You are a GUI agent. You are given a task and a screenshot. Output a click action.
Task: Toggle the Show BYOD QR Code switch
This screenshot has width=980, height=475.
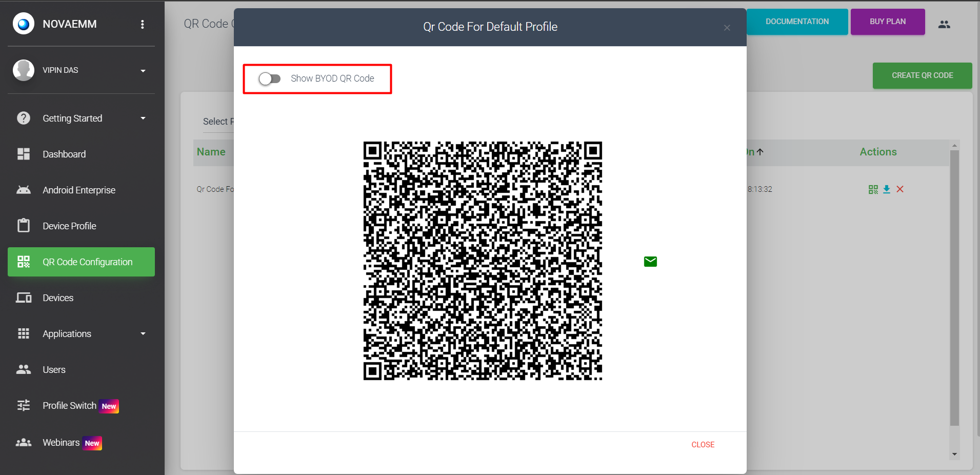pos(270,78)
